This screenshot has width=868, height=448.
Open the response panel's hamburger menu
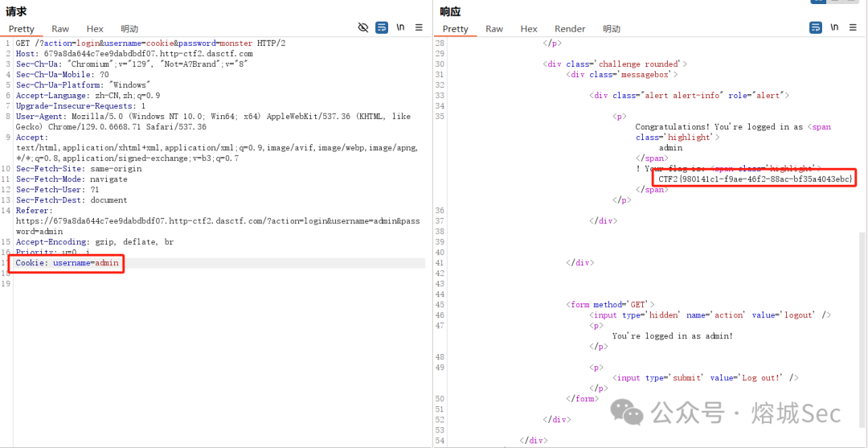click(x=853, y=27)
